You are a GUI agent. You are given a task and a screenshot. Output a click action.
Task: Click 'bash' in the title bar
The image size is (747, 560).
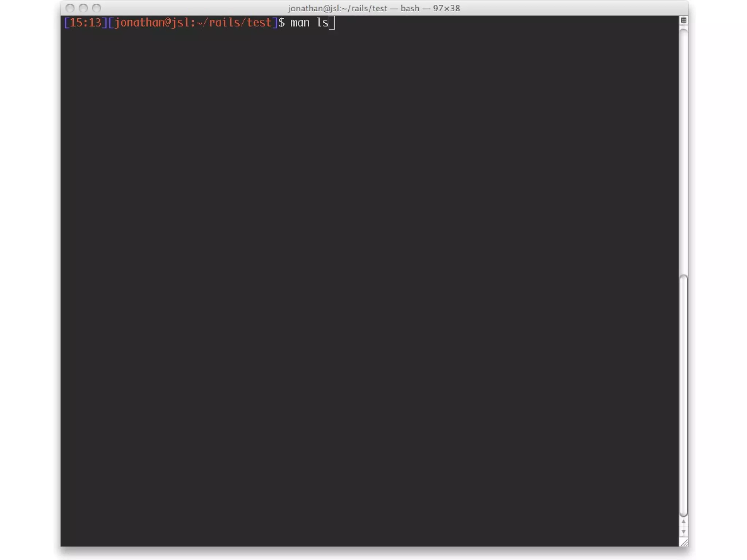pyautogui.click(x=410, y=8)
